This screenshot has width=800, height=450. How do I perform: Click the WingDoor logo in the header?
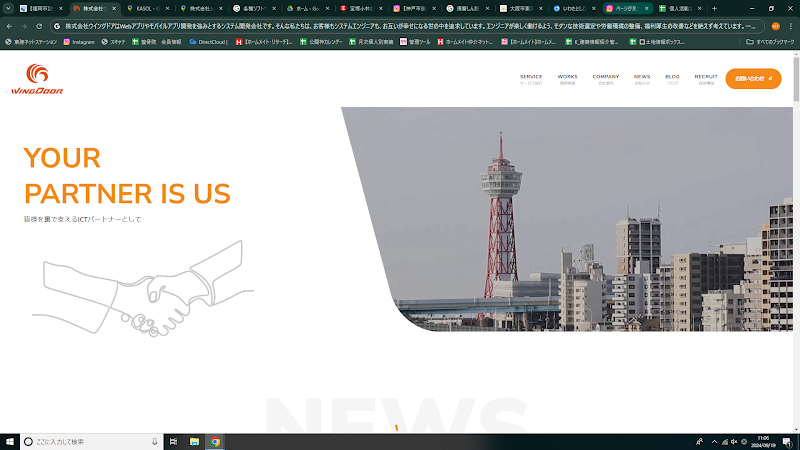(x=37, y=79)
